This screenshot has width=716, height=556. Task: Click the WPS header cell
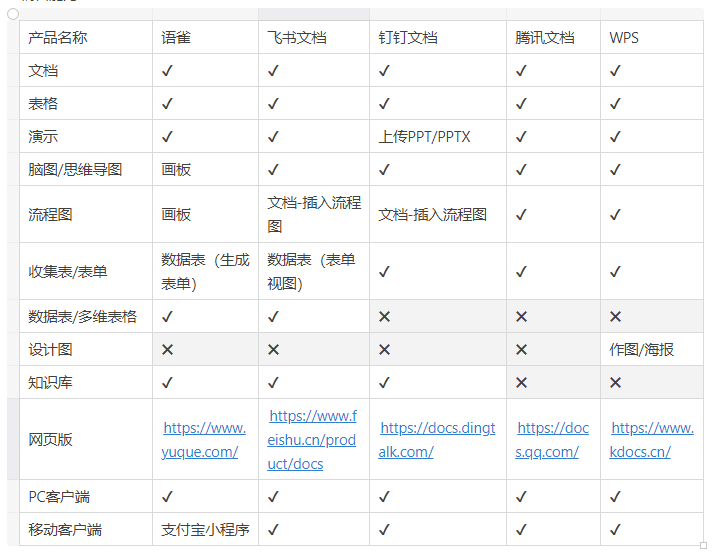(652, 37)
